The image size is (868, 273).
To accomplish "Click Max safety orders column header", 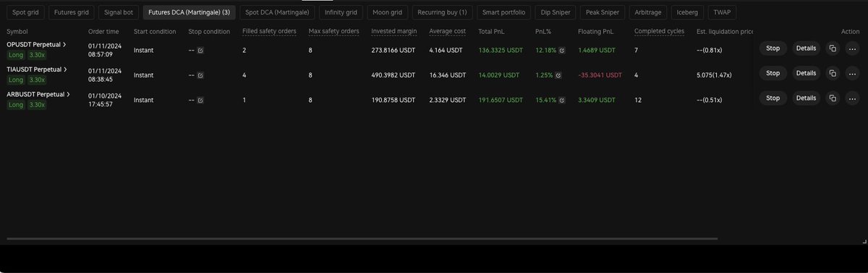I will pyautogui.click(x=333, y=31).
